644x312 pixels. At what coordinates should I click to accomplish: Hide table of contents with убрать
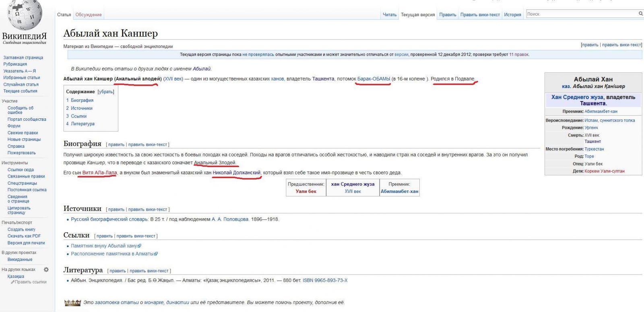106,92
